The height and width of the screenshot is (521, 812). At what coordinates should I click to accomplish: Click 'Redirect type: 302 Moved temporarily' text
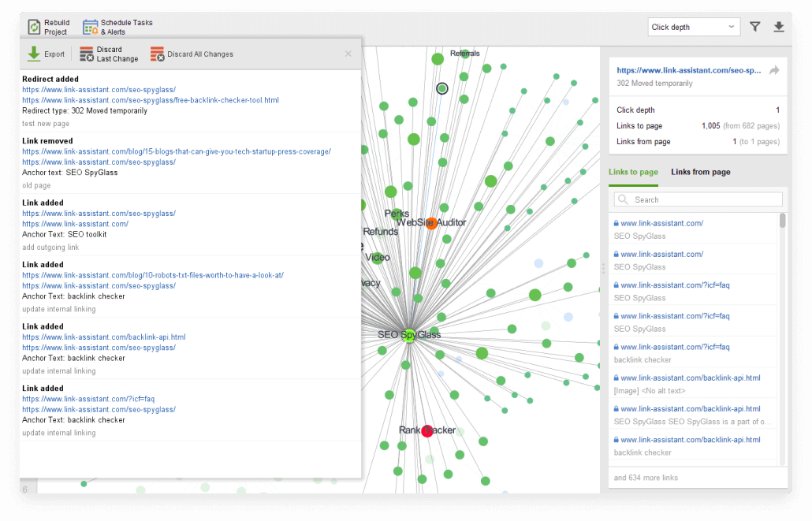pos(84,111)
